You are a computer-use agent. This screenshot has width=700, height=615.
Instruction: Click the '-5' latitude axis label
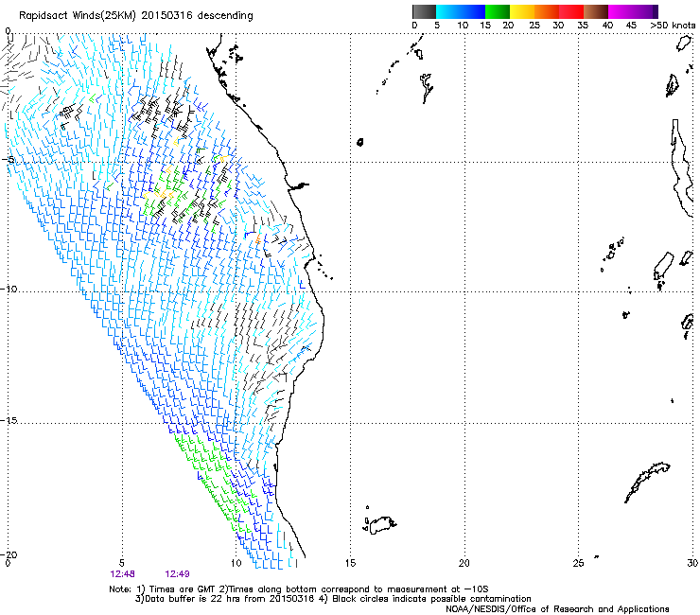point(9,160)
